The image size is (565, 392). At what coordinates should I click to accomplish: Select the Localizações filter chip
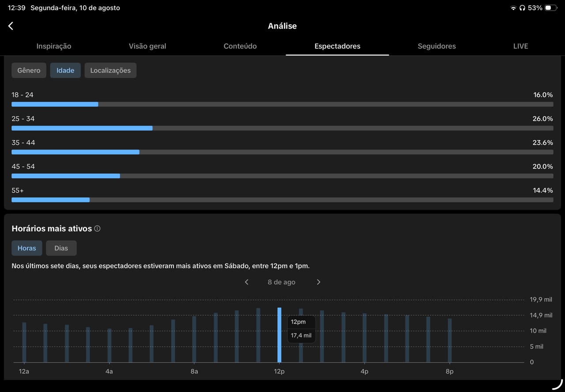[110, 71]
